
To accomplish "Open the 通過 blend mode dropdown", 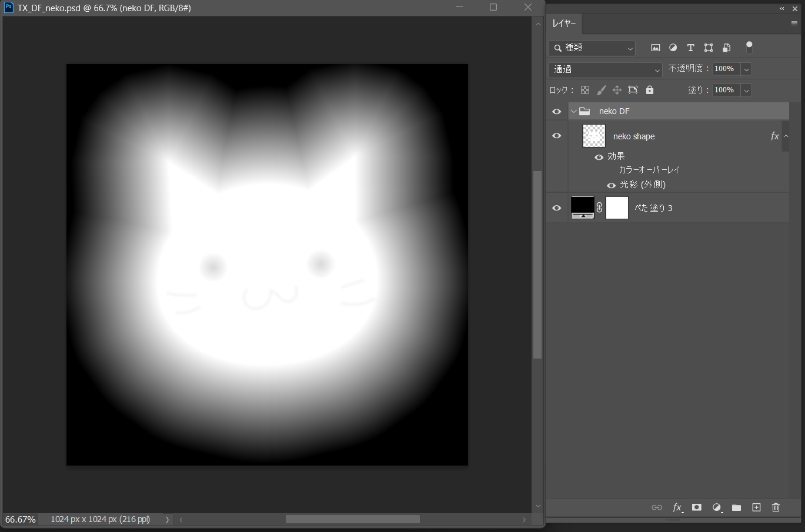I will tap(605, 69).
